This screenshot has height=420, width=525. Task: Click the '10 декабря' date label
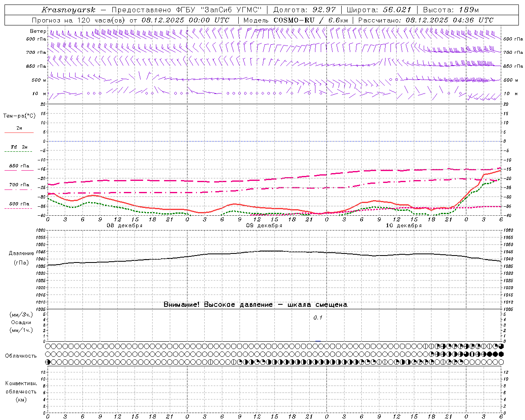[404, 226]
